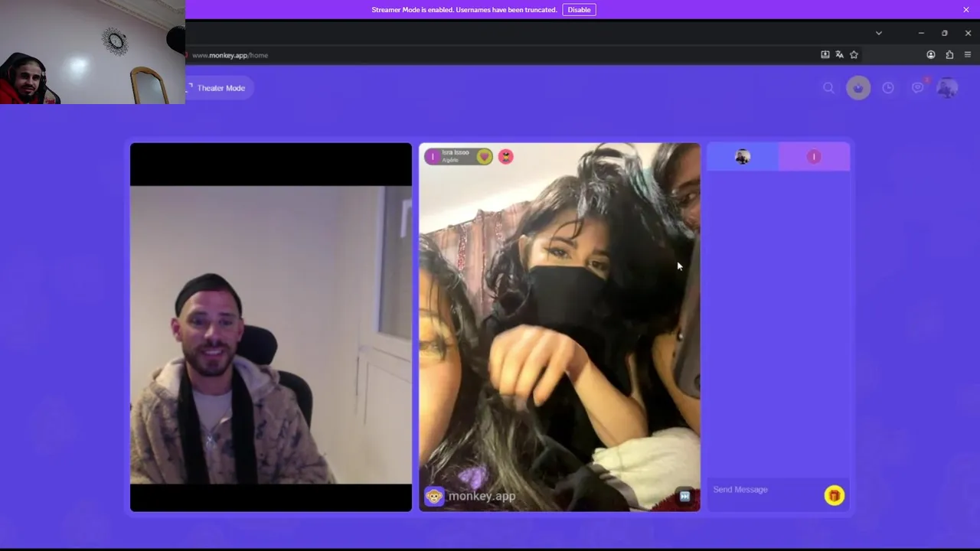This screenshot has height=551, width=980.
Task: Click the yellow heart like button on partner tag
Action: pos(484,157)
